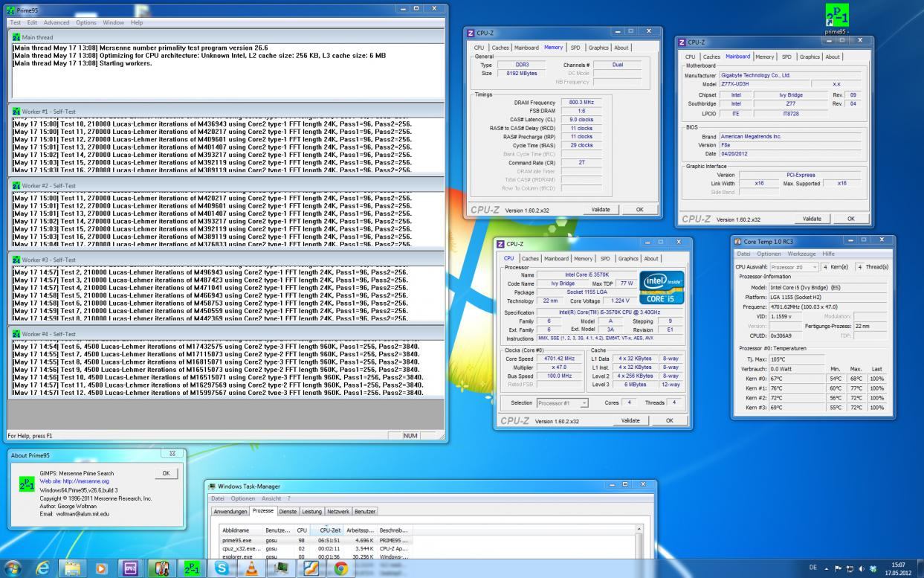Open the Processor #1 selection dropdown in CPU-Z

click(562, 402)
